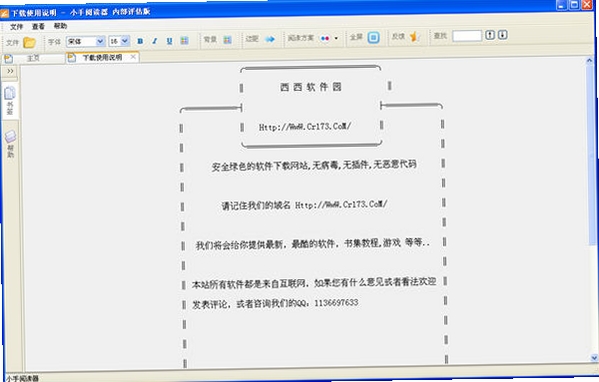Click the 反馈 feedback icon
The height and width of the screenshot is (382, 599).
414,37
